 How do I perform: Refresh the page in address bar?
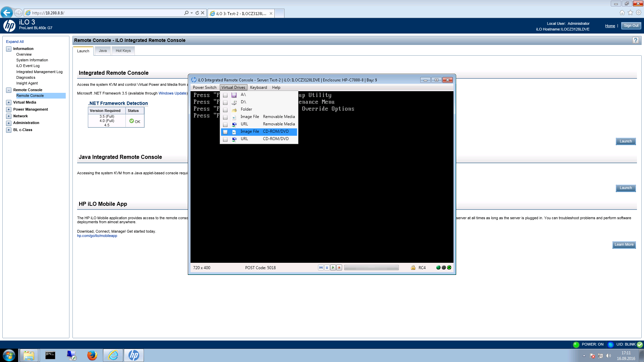pyautogui.click(x=197, y=13)
